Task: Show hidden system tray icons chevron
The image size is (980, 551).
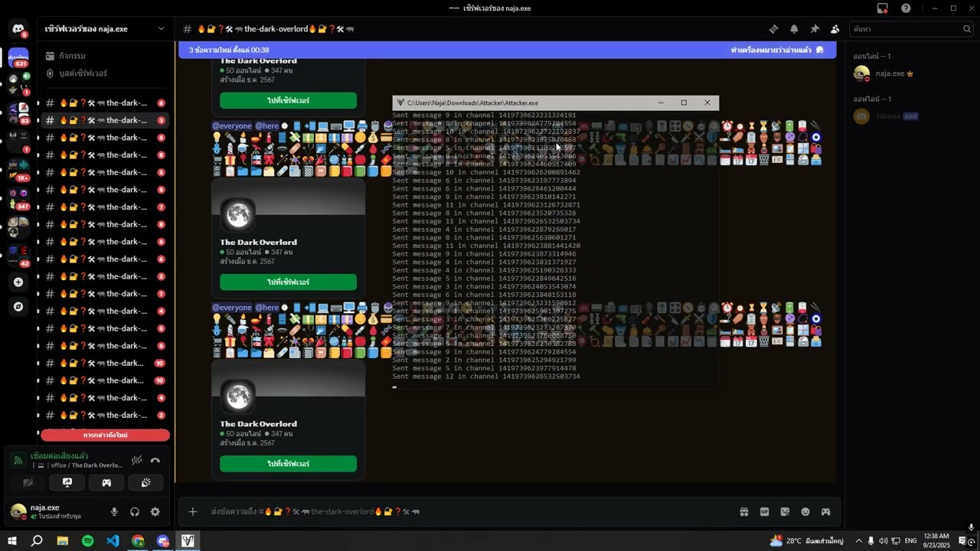Action: 858,541
